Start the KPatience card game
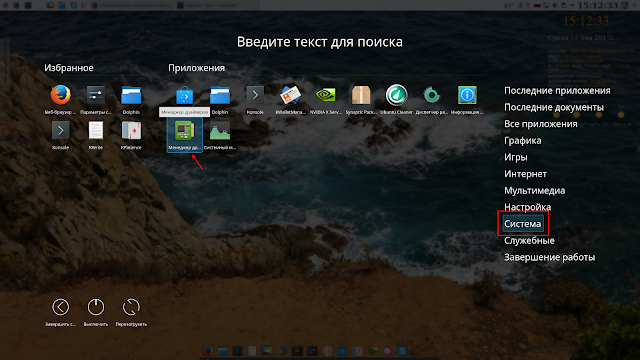This screenshot has width=640, height=360. (x=131, y=131)
